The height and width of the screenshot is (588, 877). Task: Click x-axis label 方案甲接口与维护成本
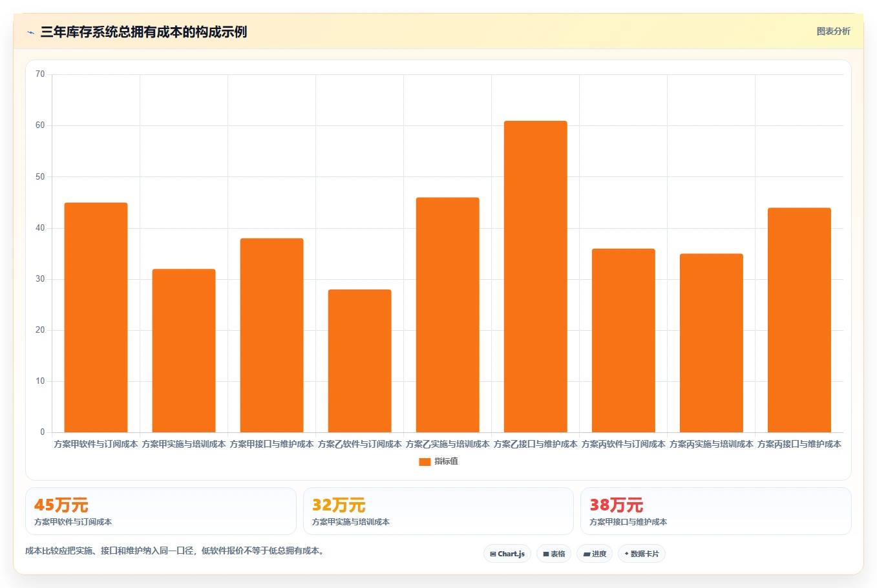pos(271,445)
